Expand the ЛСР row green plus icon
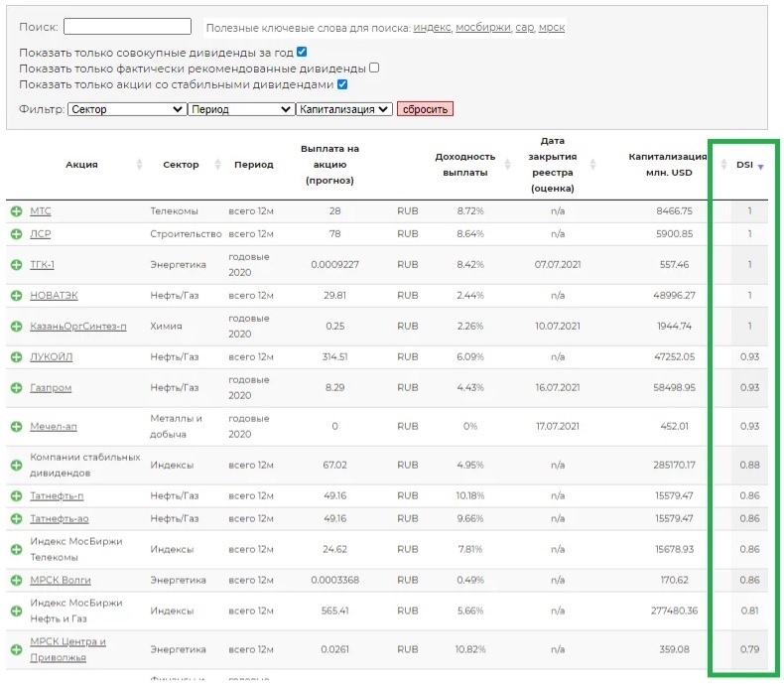The width and height of the screenshot is (784, 684). click(x=17, y=234)
